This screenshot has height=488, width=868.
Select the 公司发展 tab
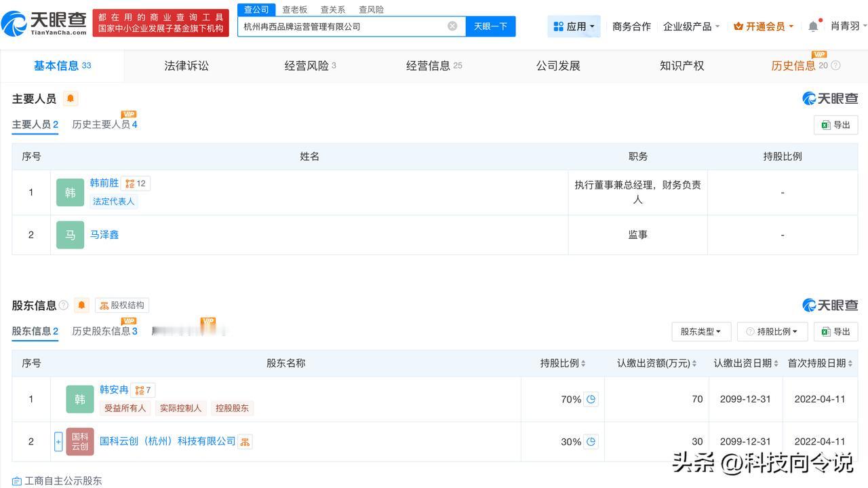(558, 66)
